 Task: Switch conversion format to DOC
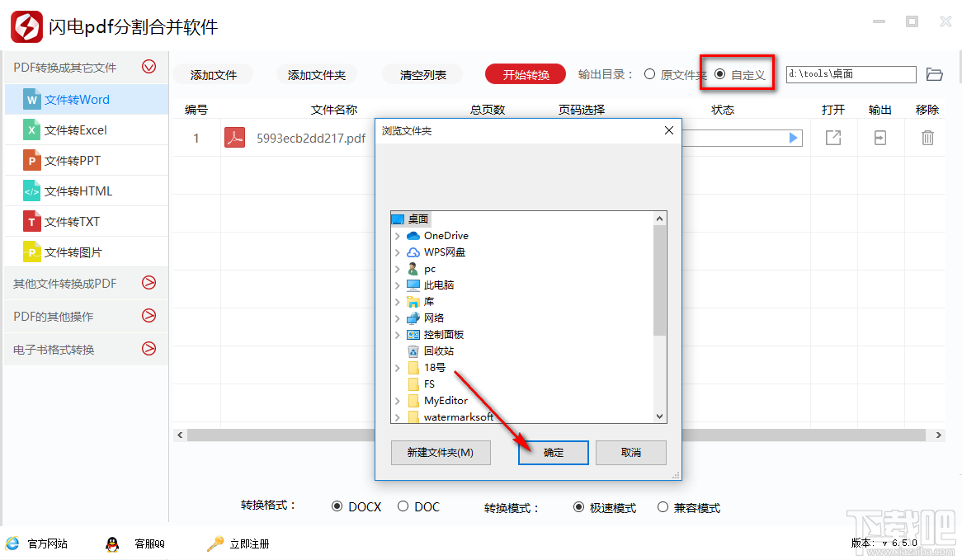[403, 506]
